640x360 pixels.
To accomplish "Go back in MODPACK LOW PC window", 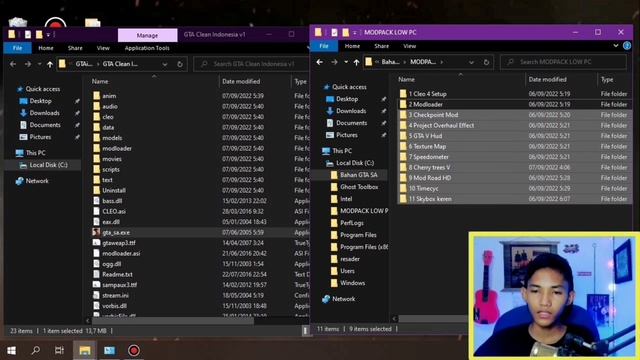I will pos(320,62).
